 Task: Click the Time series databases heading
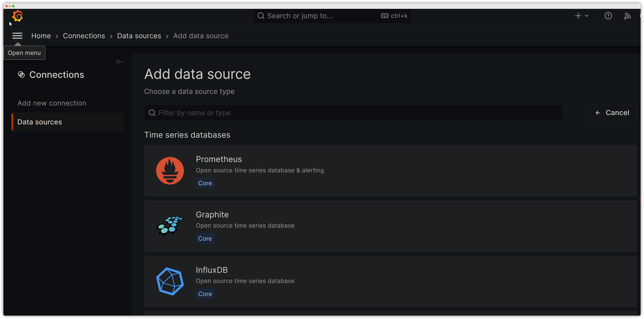pos(187,135)
